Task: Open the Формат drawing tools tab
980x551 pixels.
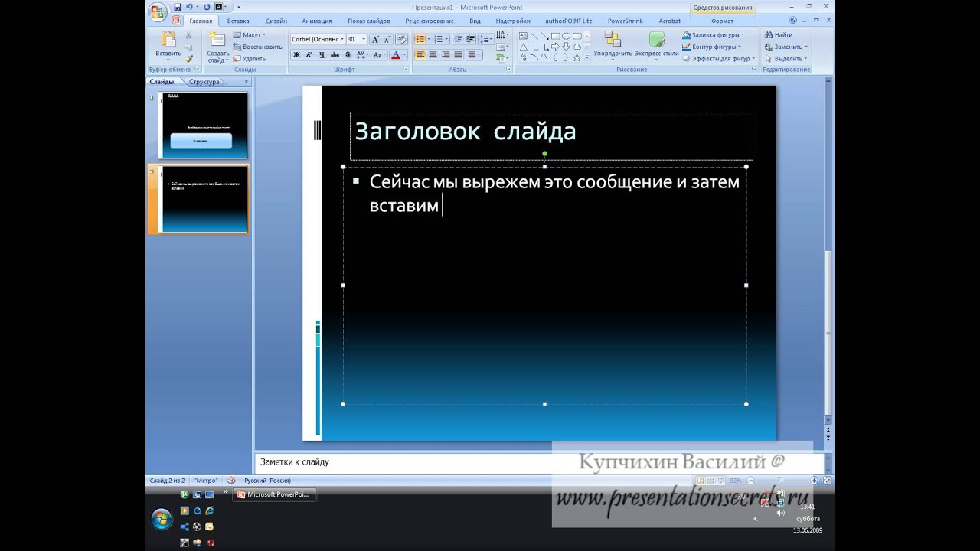Action: [x=722, y=21]
